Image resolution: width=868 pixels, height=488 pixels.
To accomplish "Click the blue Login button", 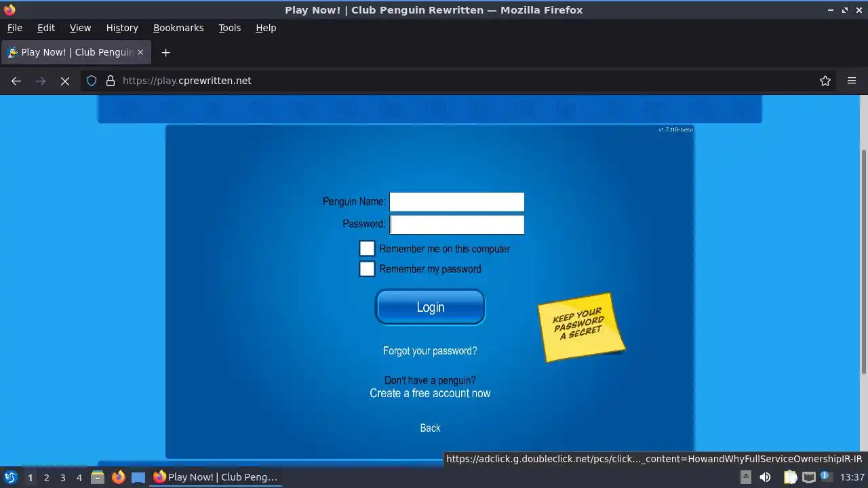I will point(430,307).
